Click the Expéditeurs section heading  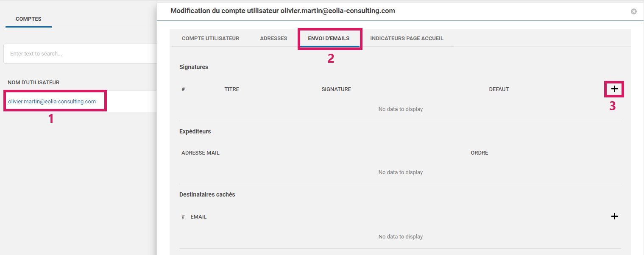195,131
